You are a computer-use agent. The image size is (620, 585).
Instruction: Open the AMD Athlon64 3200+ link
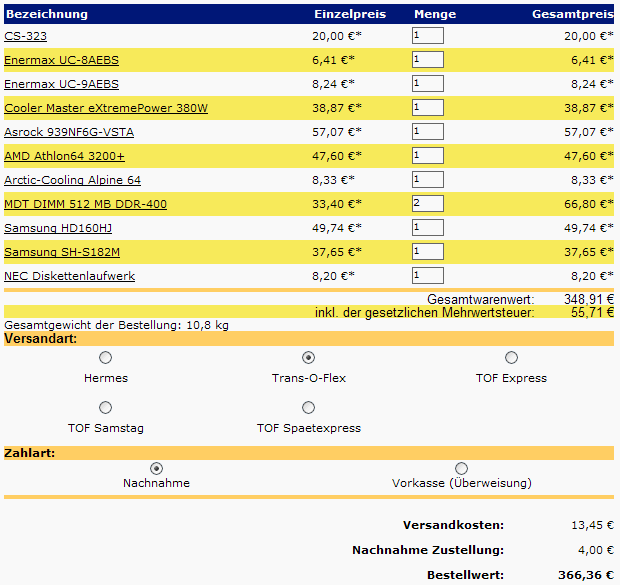click(64, 156)
